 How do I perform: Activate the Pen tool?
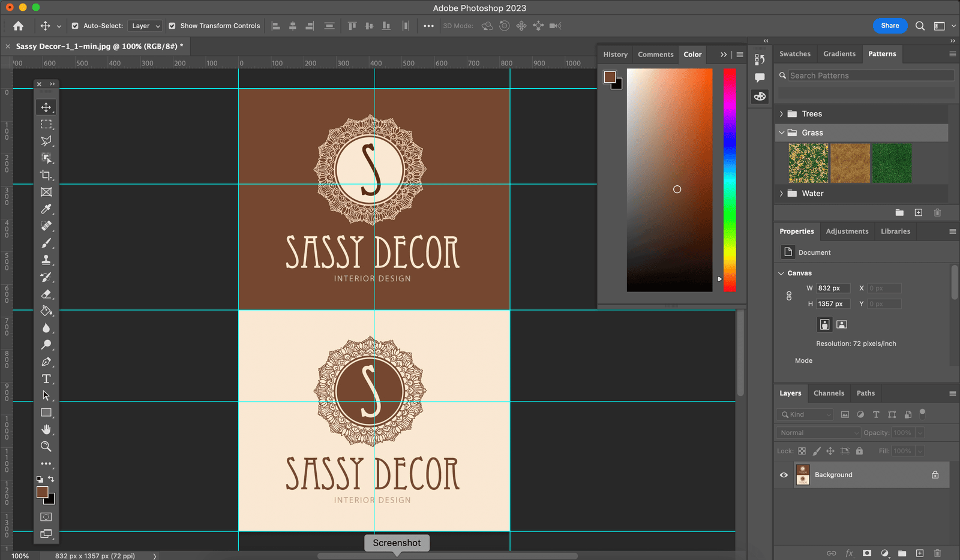tap(46, 362)
